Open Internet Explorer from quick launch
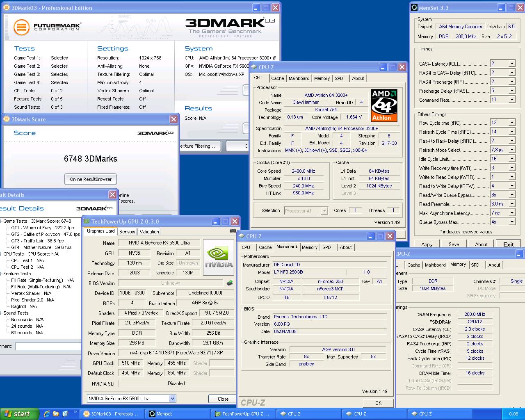 pos(47,414)
